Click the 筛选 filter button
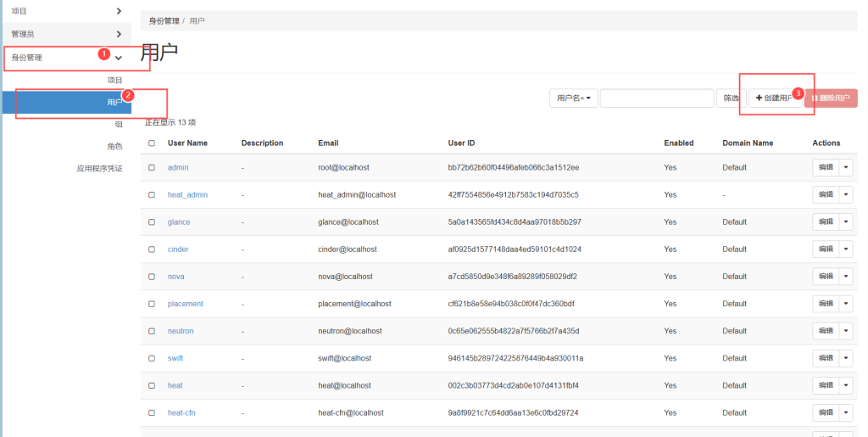868x437 pixels. pos(730,98)
